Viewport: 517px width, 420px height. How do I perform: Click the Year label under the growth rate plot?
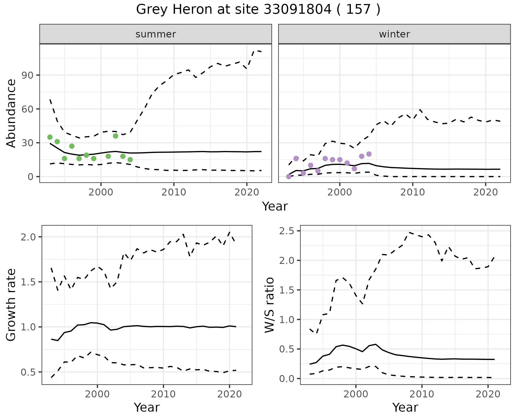[x=146, y=407]
